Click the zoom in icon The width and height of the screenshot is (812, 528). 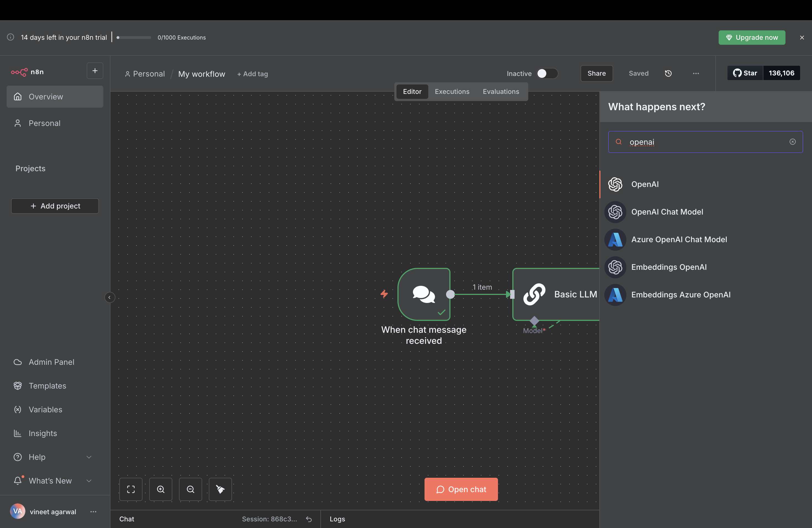coord(161,489)
